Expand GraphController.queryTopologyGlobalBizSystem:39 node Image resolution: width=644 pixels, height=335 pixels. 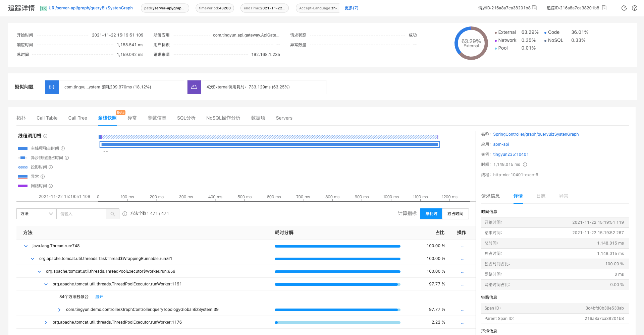pos(59,310)
